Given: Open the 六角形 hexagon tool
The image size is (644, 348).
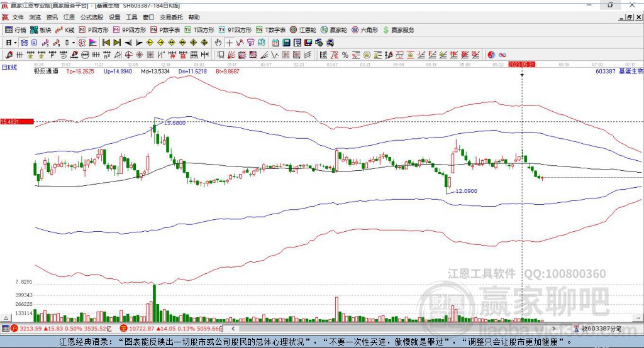Looking at the screenshot, I should (x=365, y=30).
